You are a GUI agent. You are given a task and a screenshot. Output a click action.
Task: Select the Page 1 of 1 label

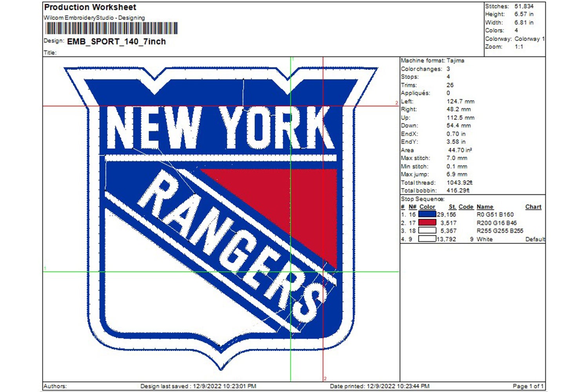click(529, 386)
